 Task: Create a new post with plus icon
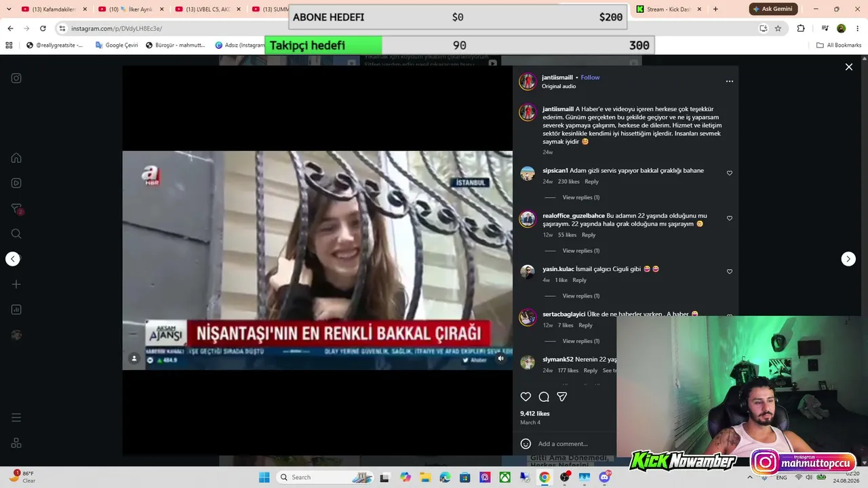click(x=16, y=285)
